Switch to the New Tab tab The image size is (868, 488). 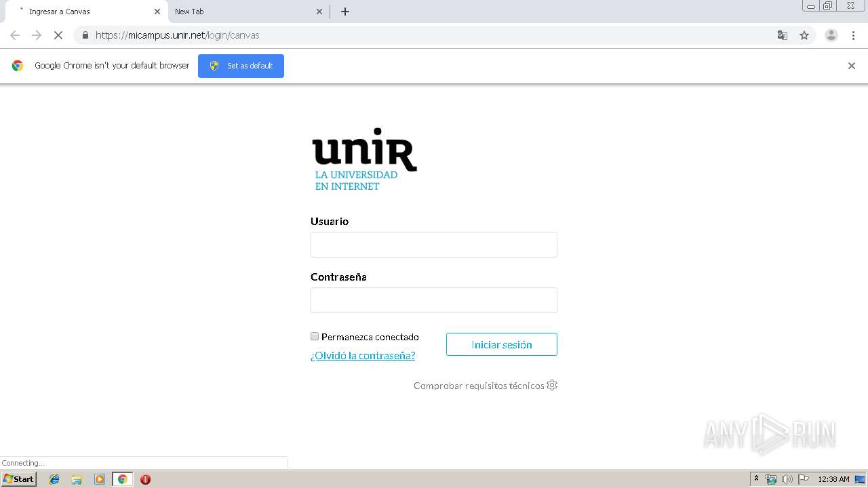coord(248,12)
